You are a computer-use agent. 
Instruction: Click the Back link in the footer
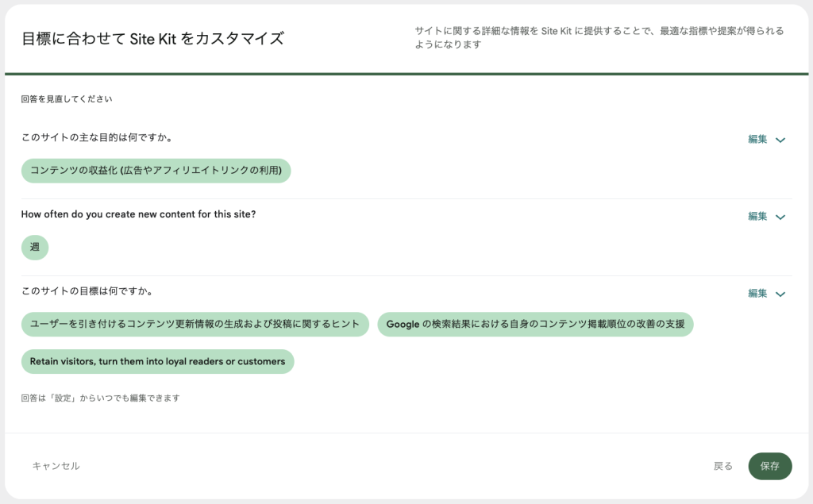[722, 466]
